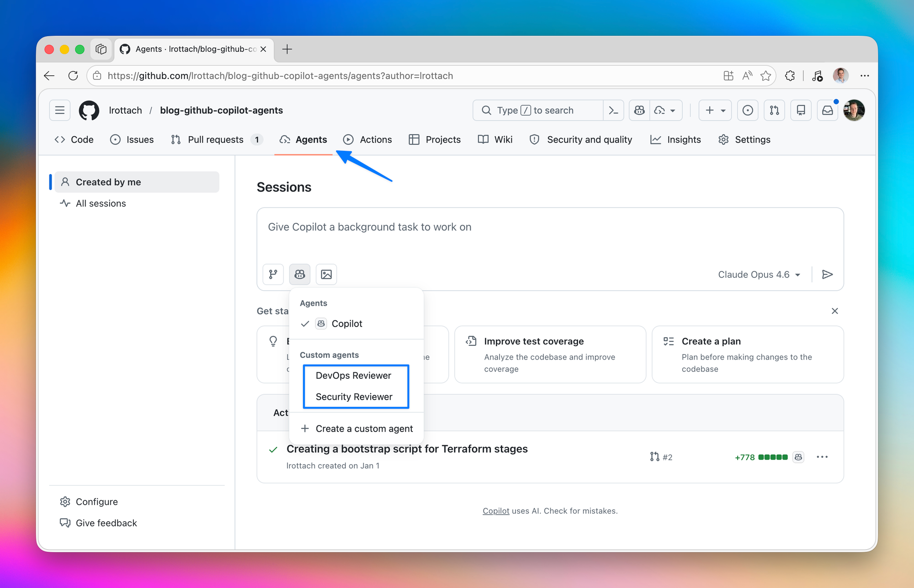Open the command palette terminal icon
The image size is (914, 588).
[613, 110]
